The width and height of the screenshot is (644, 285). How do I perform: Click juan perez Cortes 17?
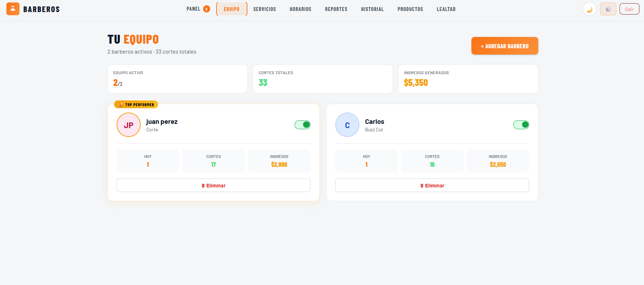tap(213, 161)
